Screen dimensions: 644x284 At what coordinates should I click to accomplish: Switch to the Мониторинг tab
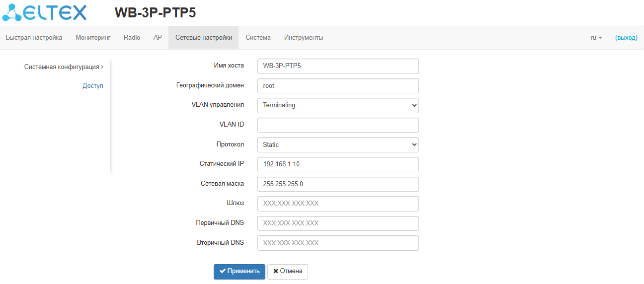93,38
